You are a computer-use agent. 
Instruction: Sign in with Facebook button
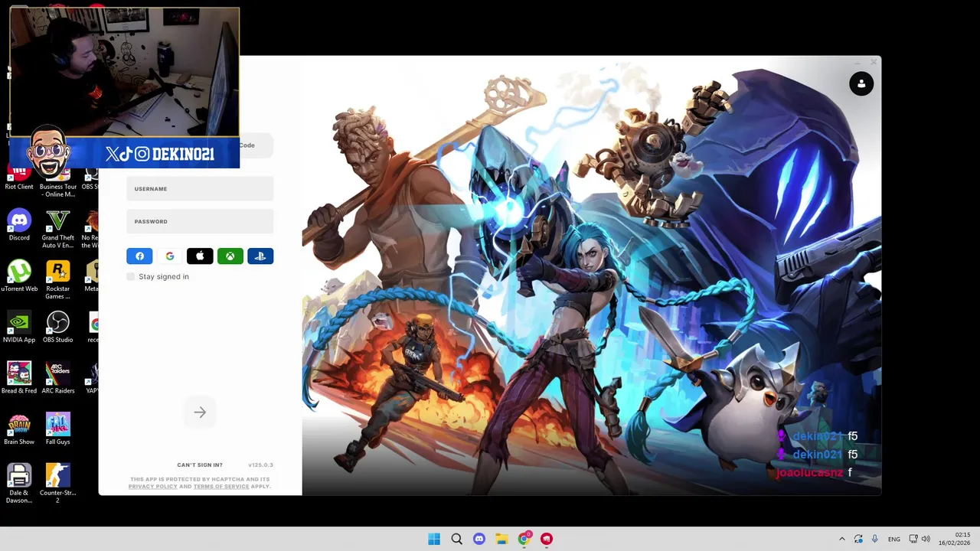139,256
